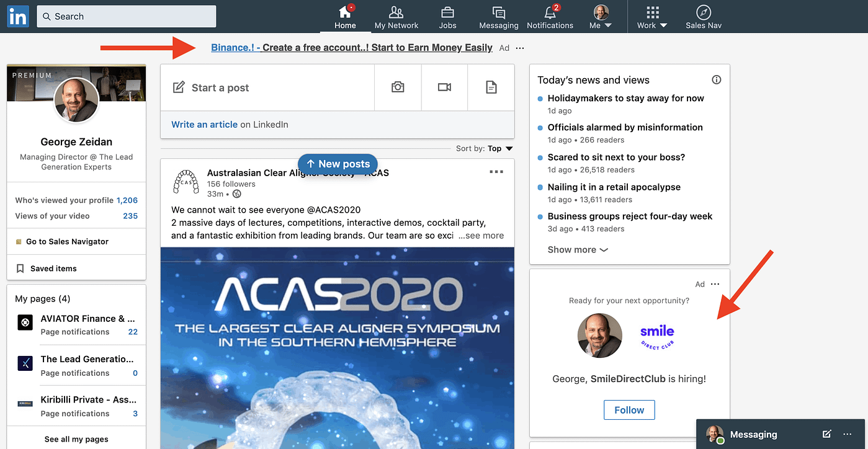868x449 pixels.
Task: Attach a document with page icon
Action: coord(491,87)
